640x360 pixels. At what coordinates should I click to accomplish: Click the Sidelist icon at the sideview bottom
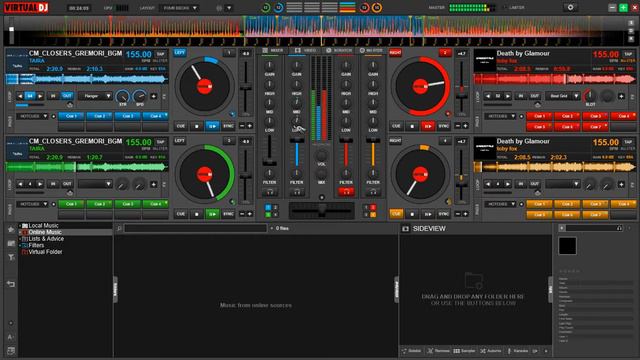pyautogui.click(x=404, y=351)
